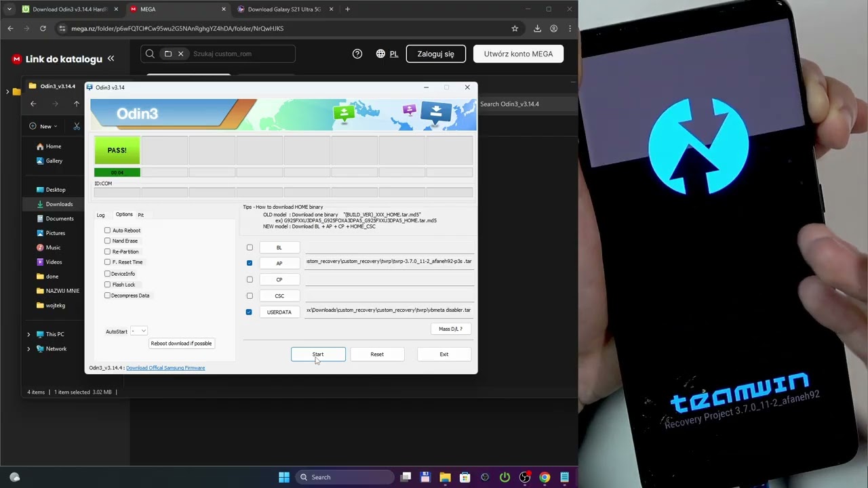Click the Start button in Odin
This screenshot has width=868, height=488.
point(318,354)
